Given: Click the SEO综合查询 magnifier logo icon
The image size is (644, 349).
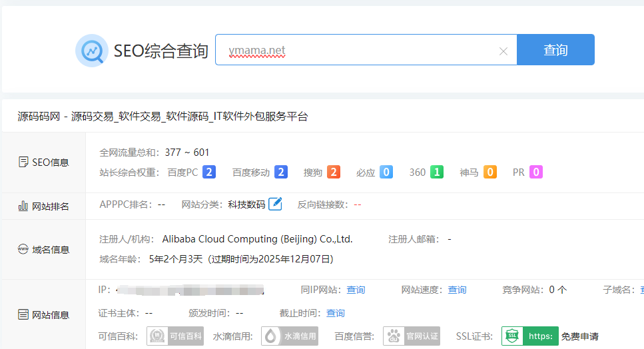Looking at the screenshot, I should click(x=92, y=51).
